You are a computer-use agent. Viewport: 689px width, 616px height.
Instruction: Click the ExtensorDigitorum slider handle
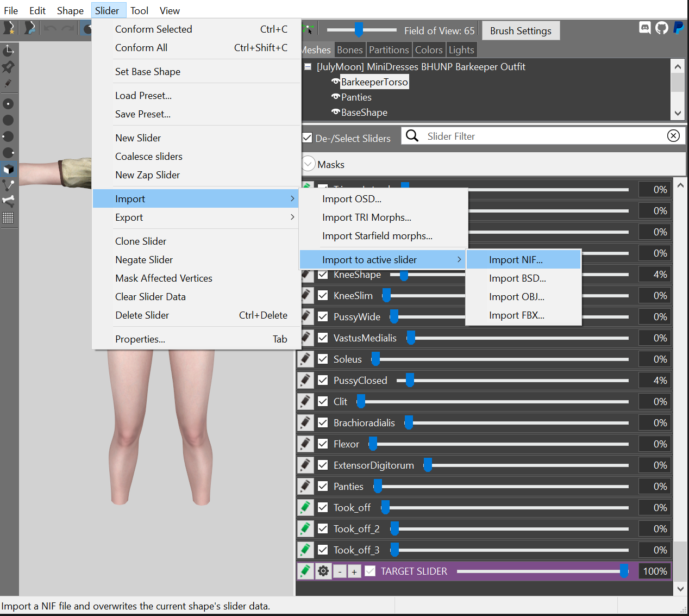(x=428, y=464)
